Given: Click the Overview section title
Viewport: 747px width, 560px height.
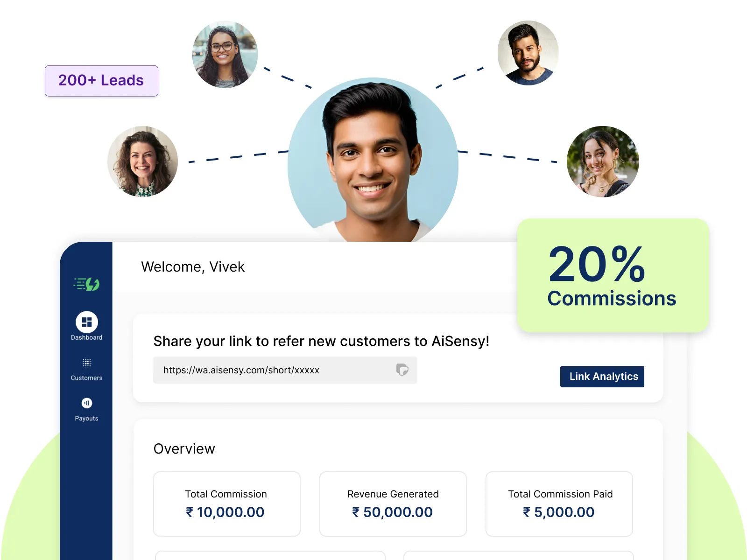Looking at the screenshot, I should (x=184, y=448).
